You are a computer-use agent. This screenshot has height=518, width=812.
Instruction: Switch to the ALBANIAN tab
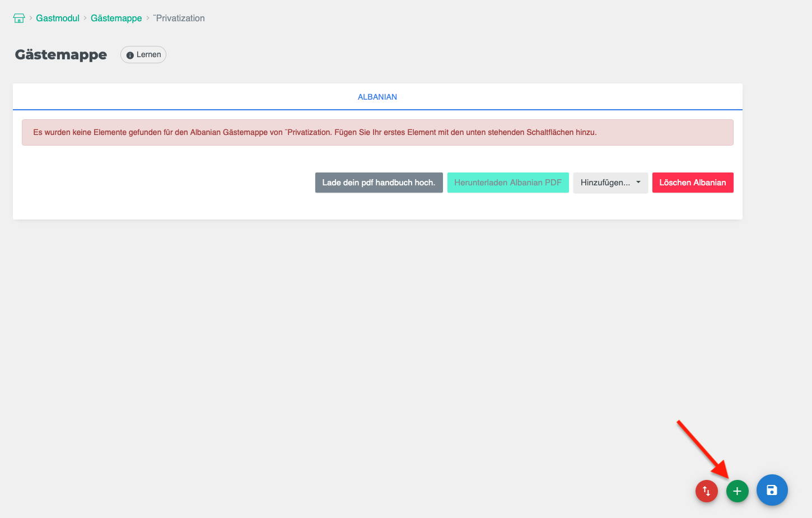click(x=377, y=96)
